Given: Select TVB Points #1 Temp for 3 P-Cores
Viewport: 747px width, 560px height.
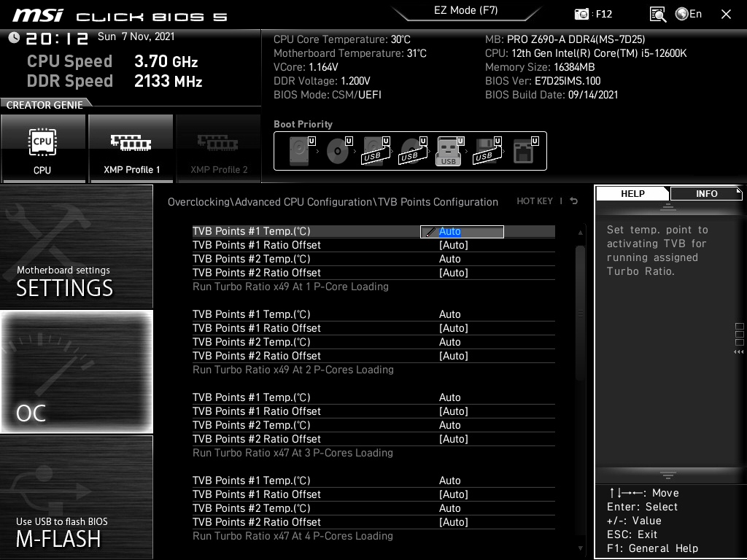Looking at the screenshot, I should (x=373, y=397).
